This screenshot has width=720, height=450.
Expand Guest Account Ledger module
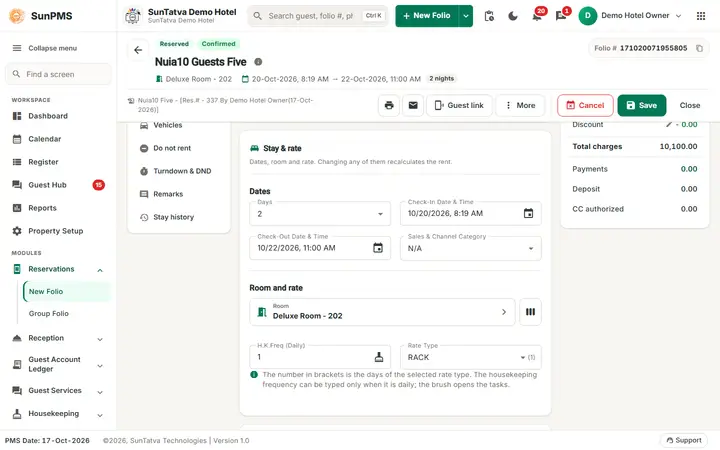[x=100, y=366]
